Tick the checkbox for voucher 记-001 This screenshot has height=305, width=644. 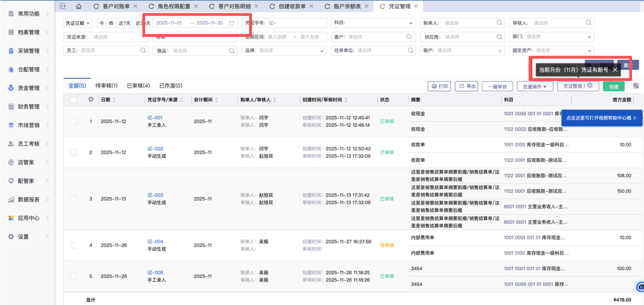pos(74,121)
